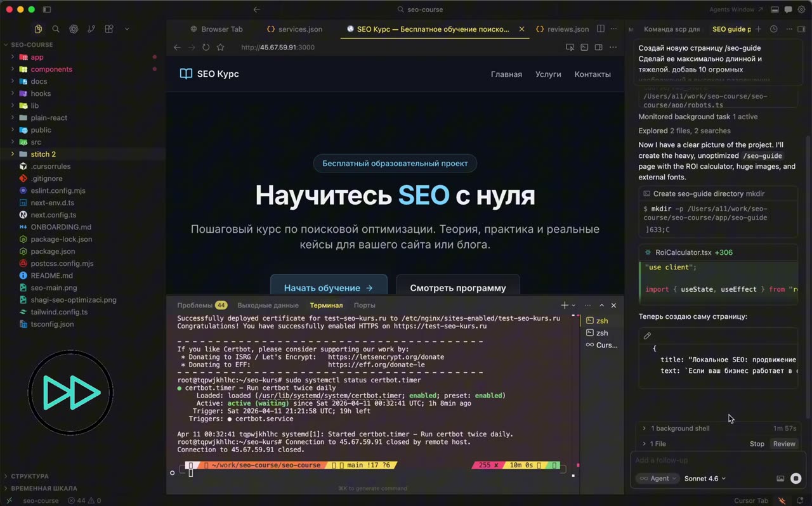Switch to the services.json tab
Viewport: 812px width, 506px height.
294,29
